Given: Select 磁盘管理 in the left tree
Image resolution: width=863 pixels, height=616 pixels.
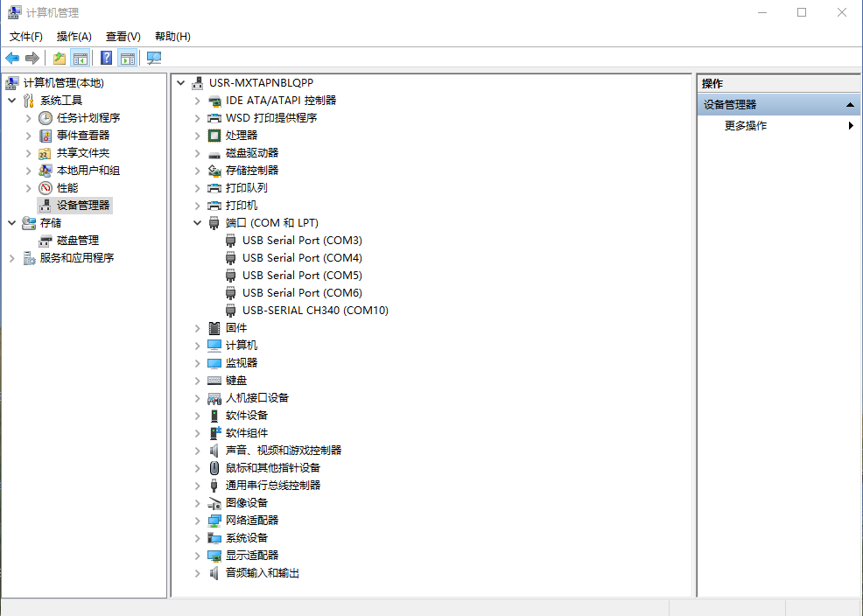Looking at the screenshot, I should coord(78,241).
